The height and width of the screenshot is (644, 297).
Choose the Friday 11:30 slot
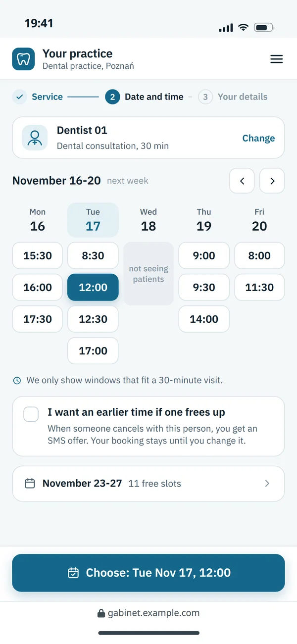[259, 287]
